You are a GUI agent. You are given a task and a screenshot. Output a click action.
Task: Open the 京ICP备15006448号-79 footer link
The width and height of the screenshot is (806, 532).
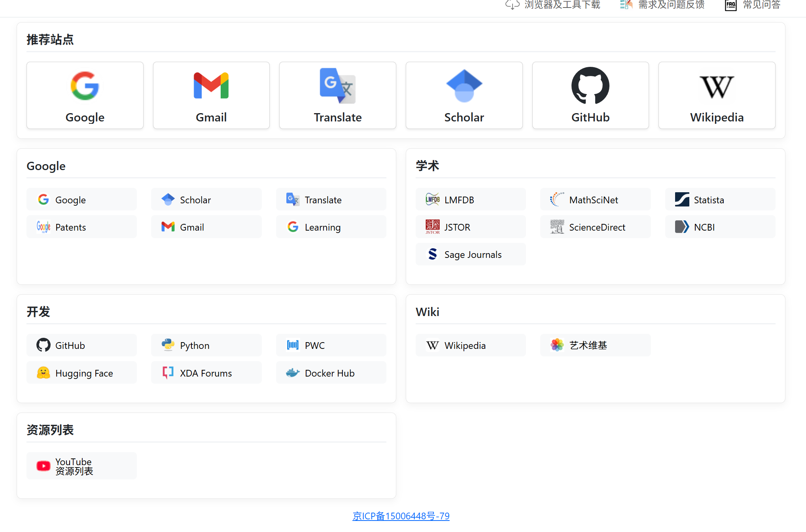(401, 516)
